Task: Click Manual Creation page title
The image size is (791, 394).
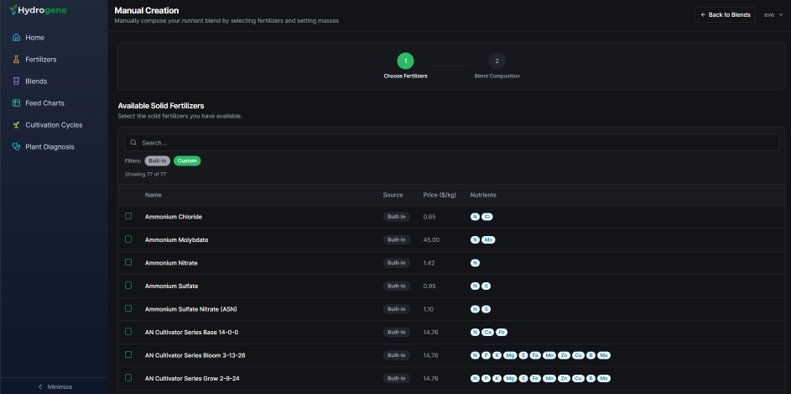Action: point(146,10)
